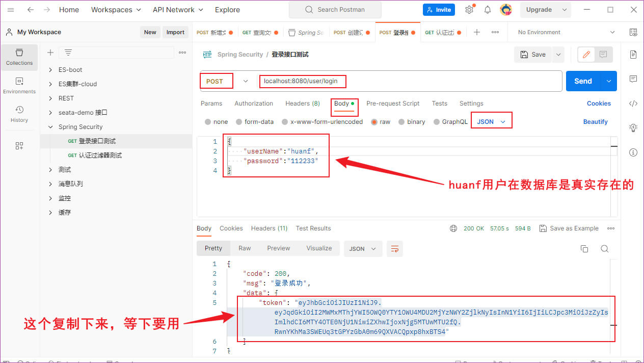Open the No Environment dropdown
The width and height of the screenshot is (644, 363).
click(x=566, y=32)
